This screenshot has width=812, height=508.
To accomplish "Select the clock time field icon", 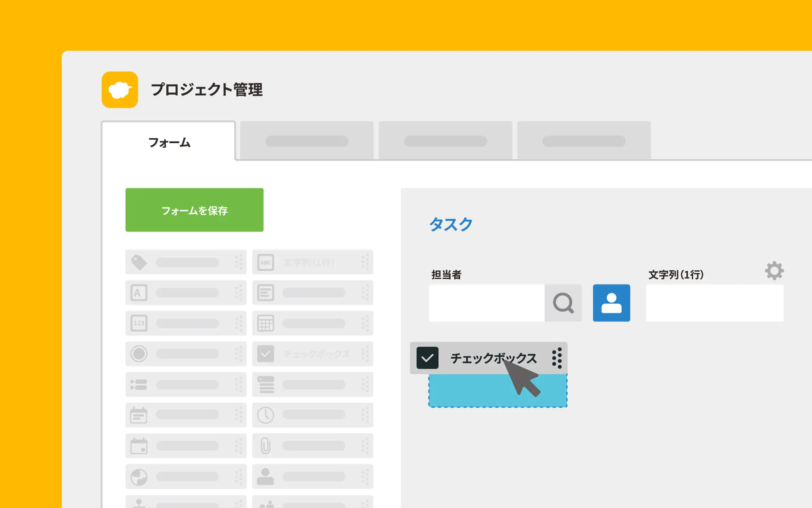I will (x=265, y=415).
